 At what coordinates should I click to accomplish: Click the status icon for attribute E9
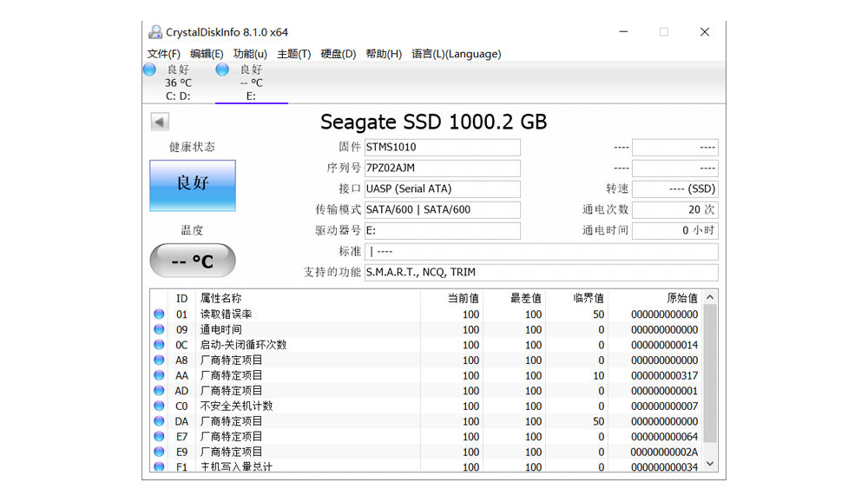point(159,452)
